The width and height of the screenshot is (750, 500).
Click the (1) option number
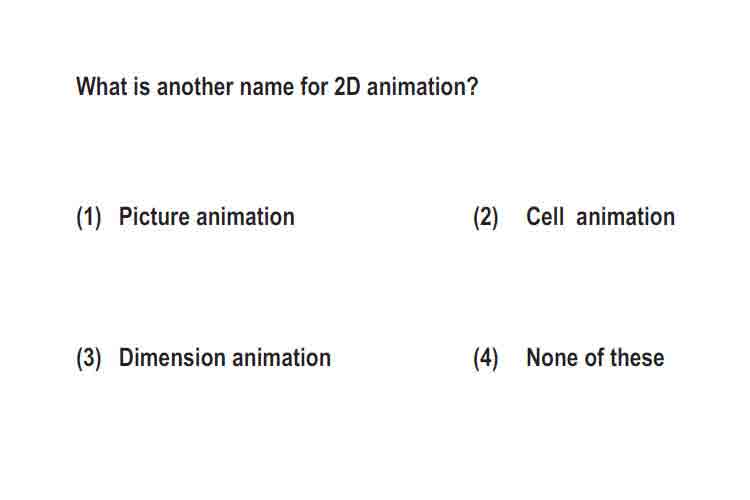(89, 218)
